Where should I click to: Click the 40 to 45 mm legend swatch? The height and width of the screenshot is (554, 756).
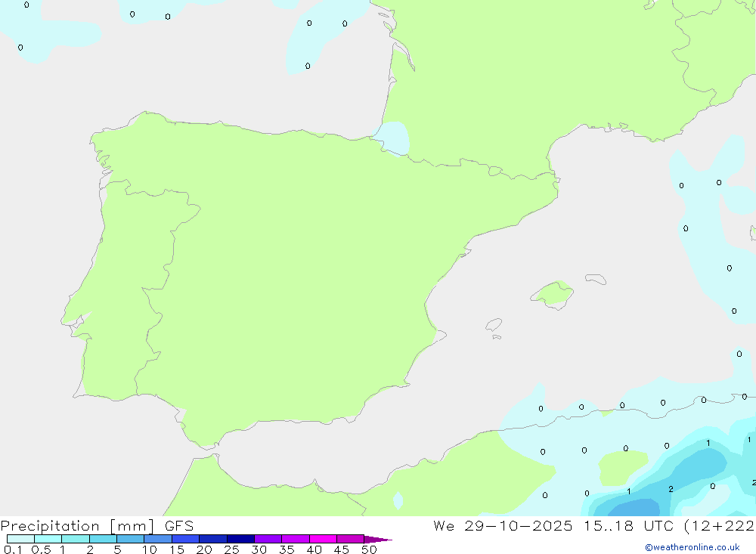click(x=323, y=539)
